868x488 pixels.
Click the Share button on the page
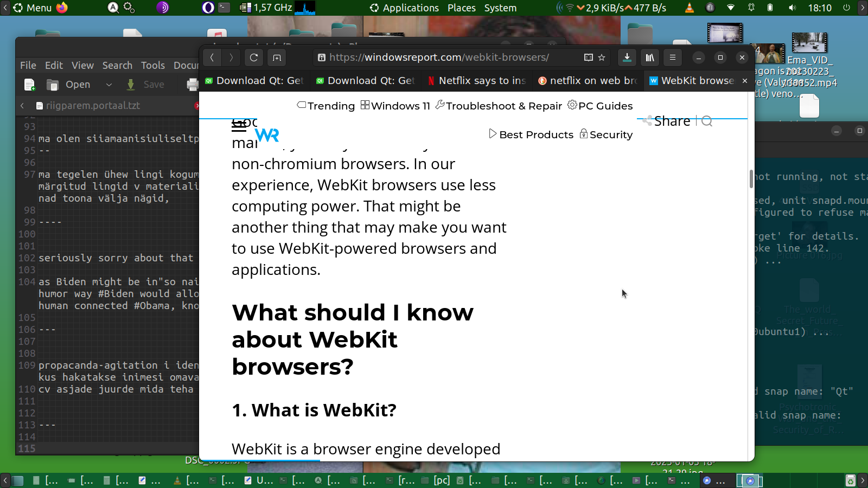click(667, 121)
